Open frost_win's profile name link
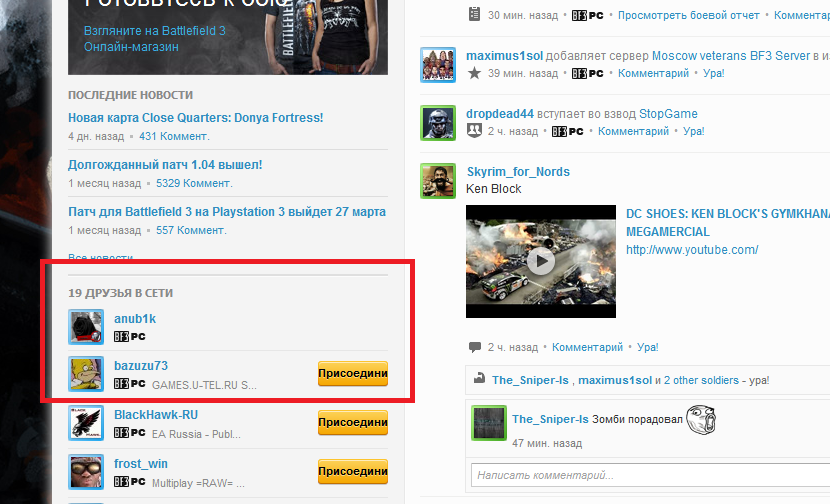This screenshot has height=504, width=830. (x=141, y=464)
